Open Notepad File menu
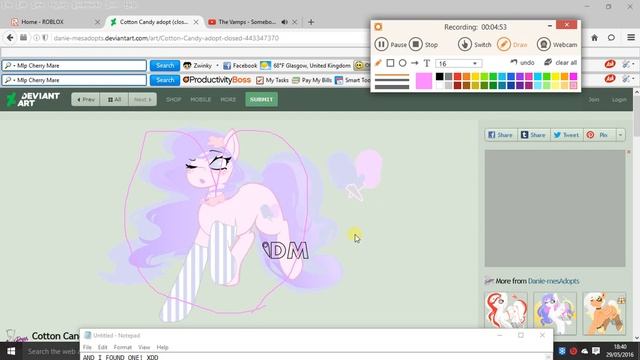Viewport: 640px width, 360px height. point(87,347)
